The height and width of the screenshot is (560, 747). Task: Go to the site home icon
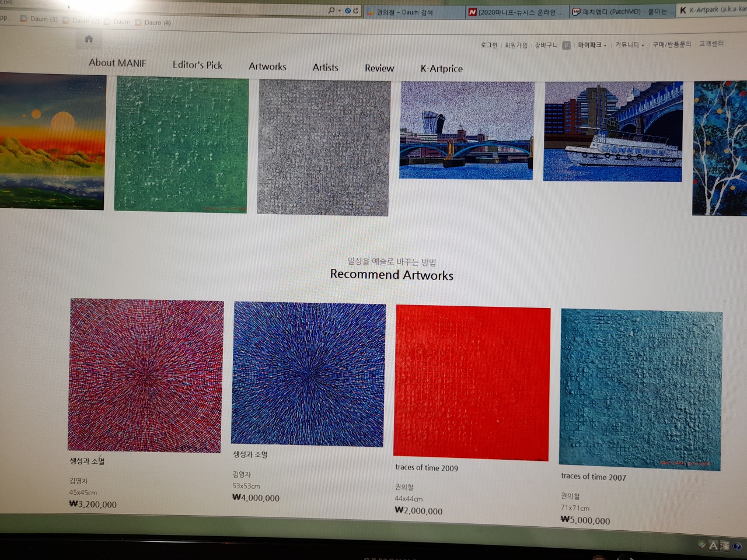89,39
